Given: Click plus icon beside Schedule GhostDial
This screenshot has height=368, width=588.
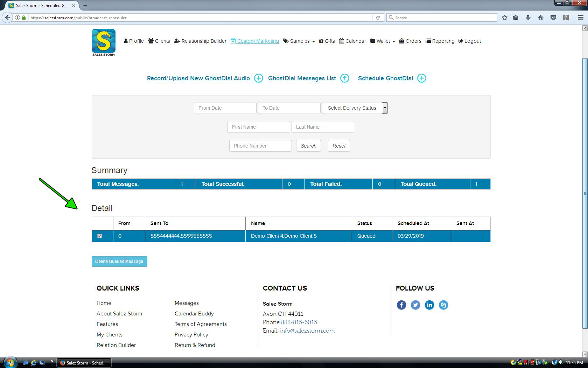Looking at the screenshot, I should point(422,78).
